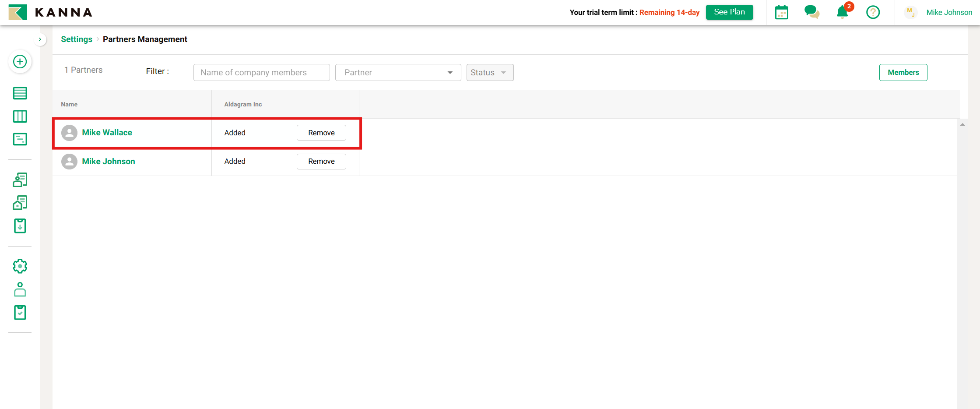Click the company members name filter field
Viewport: 980px width, 409px height.
261,73
